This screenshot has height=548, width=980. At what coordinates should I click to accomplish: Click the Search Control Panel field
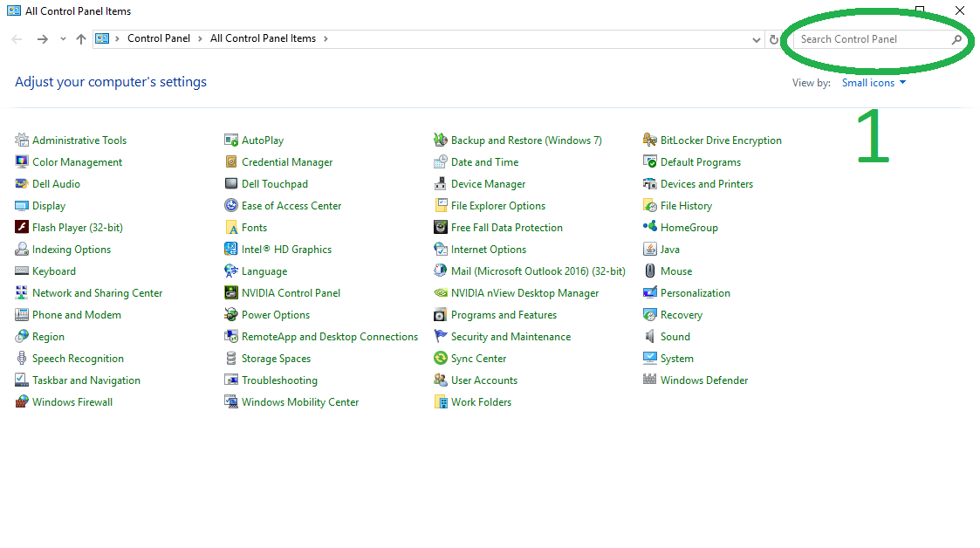[873, 39]
